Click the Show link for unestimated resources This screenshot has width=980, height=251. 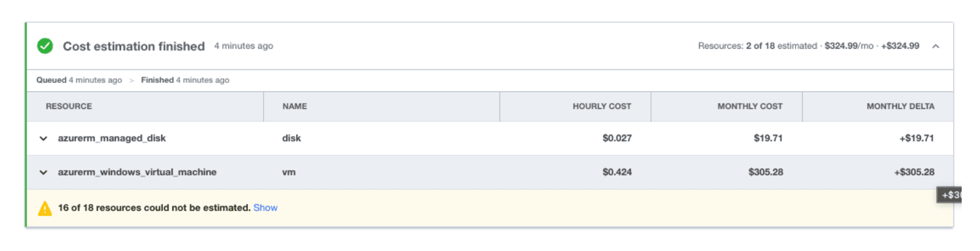click(265, 208)
